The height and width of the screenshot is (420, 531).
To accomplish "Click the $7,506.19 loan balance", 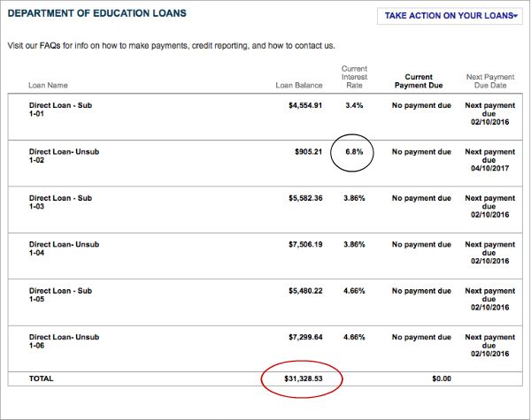I will pyautogui.click(x=305, y=245).
